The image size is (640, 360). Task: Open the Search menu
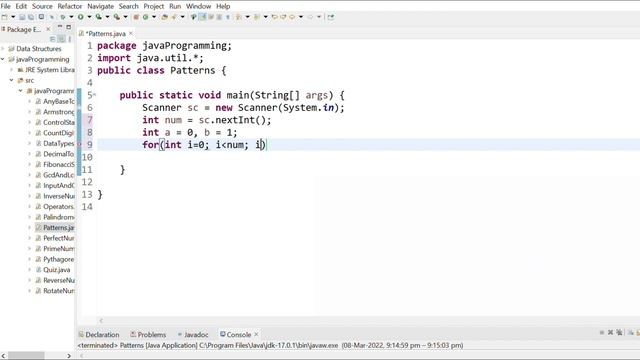[x=129, y=6]
